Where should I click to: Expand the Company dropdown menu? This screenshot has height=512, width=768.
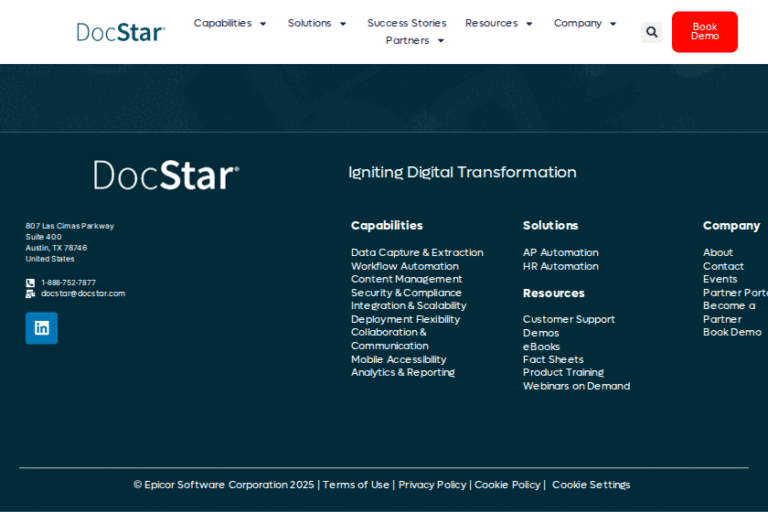tap(585, 23)
